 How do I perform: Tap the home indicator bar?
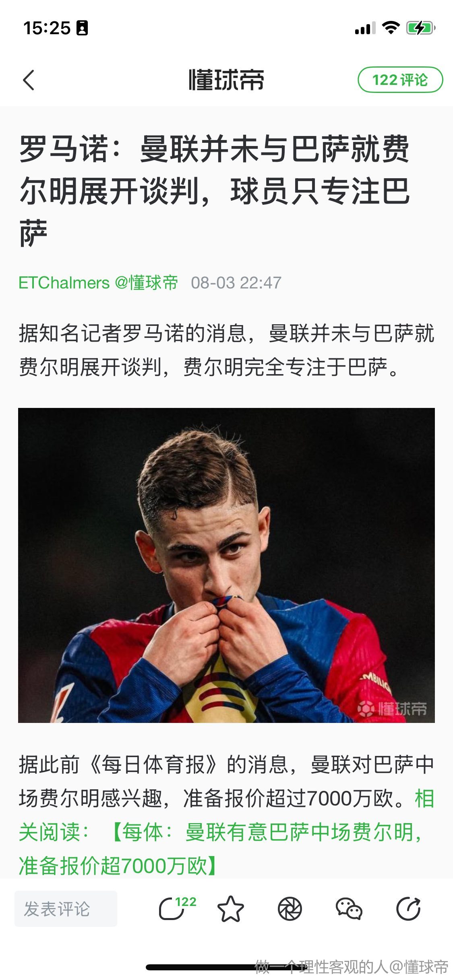pyautogui.click(x=226, y=967)
